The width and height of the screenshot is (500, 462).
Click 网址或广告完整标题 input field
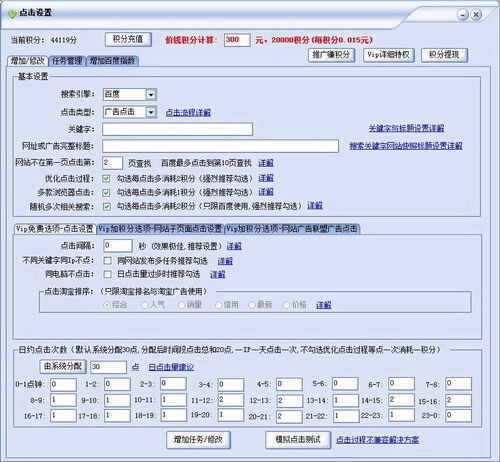[220, 146]
